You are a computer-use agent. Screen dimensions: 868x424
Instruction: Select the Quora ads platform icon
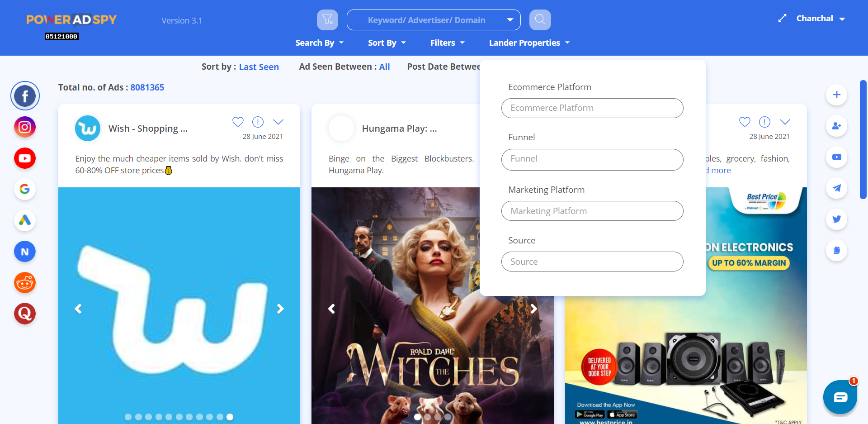25,314
